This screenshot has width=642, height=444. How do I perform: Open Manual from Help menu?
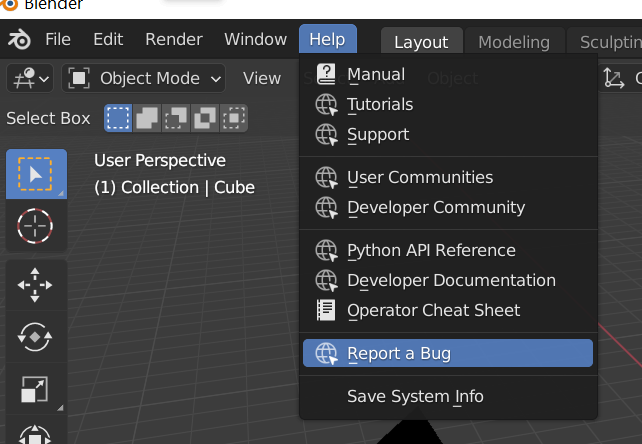point(448,74)
